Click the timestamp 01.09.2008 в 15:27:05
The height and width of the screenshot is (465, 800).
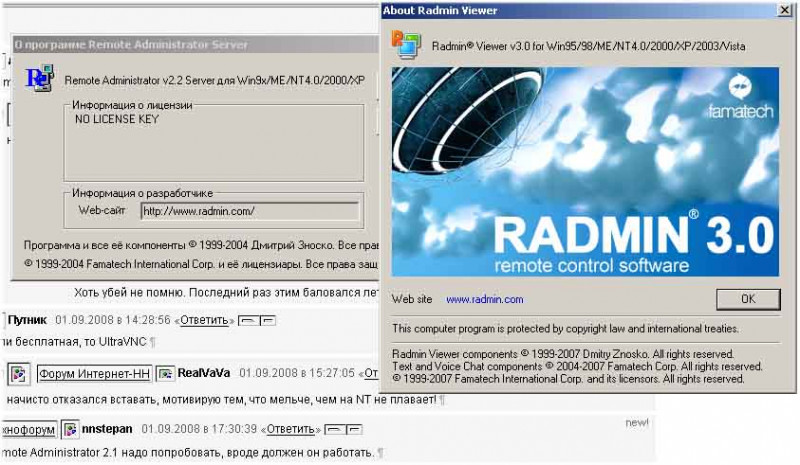(x=297, y=373)
